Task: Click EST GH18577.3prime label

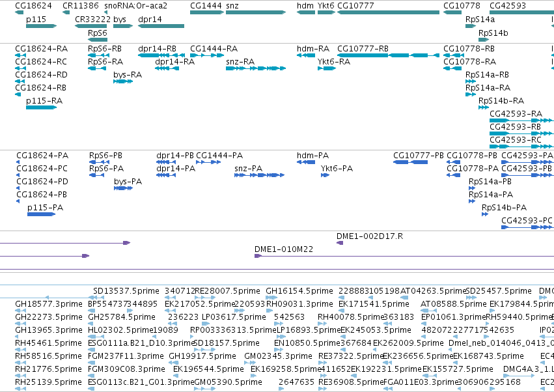Action: point(49,304)
